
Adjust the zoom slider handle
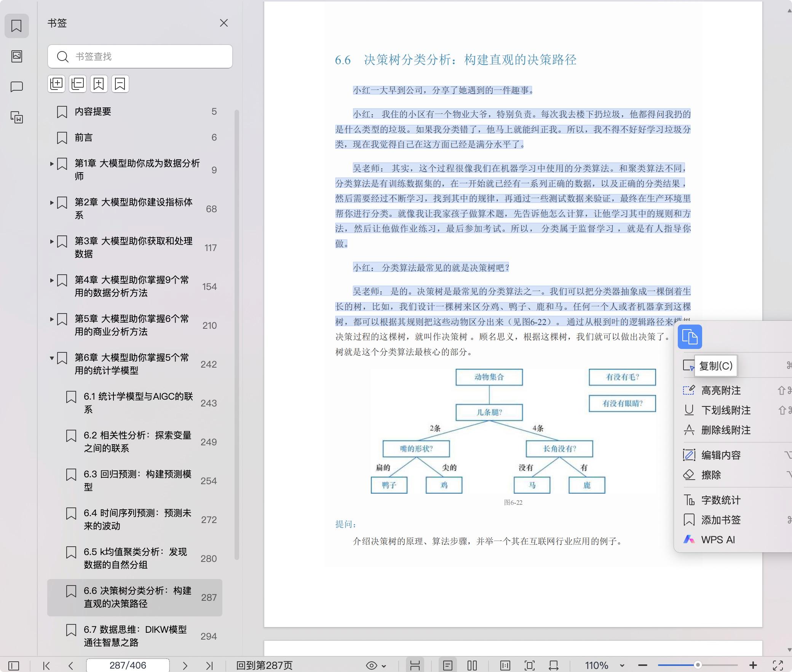[x=698, y=665]
